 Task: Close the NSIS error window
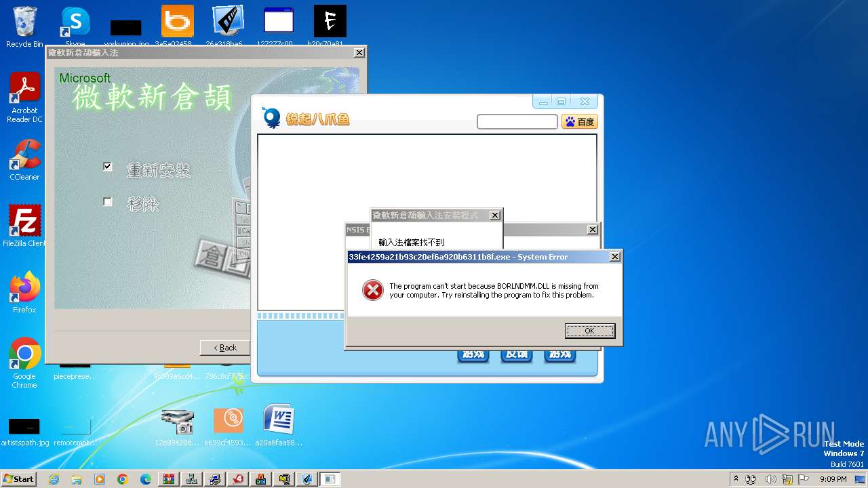click(x=592, y=230)
